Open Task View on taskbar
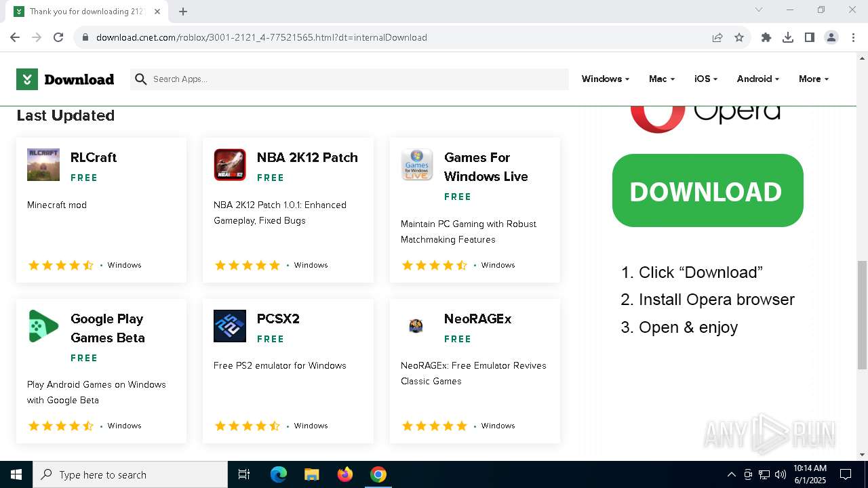Image resolution: width=868 pixels, height=488 pixels. [244, 474]
